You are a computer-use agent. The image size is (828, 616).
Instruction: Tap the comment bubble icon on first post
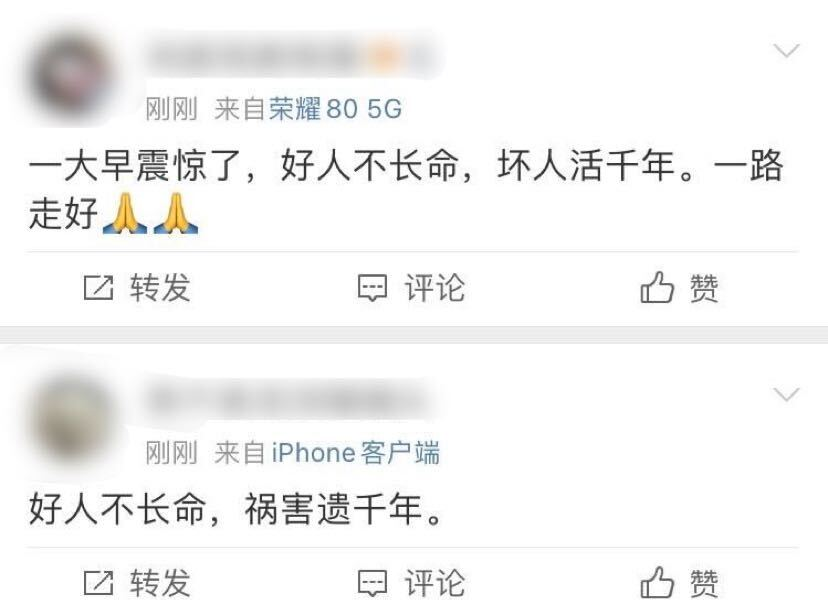click(x=373, y=288)
